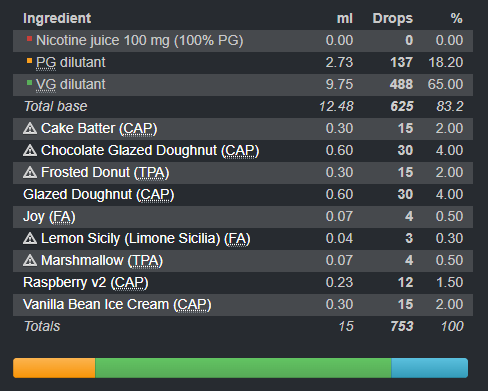The height and width of the screenshot is (391, 488).
Task: Open the Raspberry v2 (CAP) flavor link
Action: tap(86, 283)
